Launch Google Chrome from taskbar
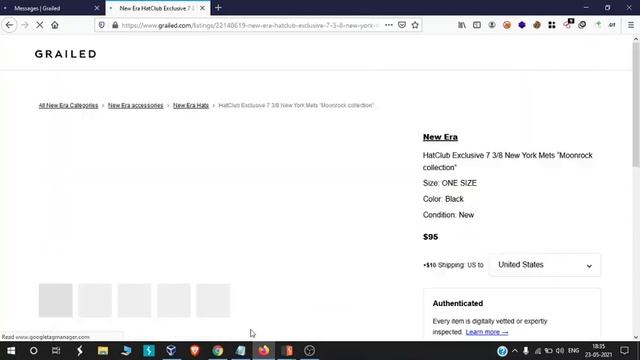This screenshot has width=640, height=360. pos(218,351)
